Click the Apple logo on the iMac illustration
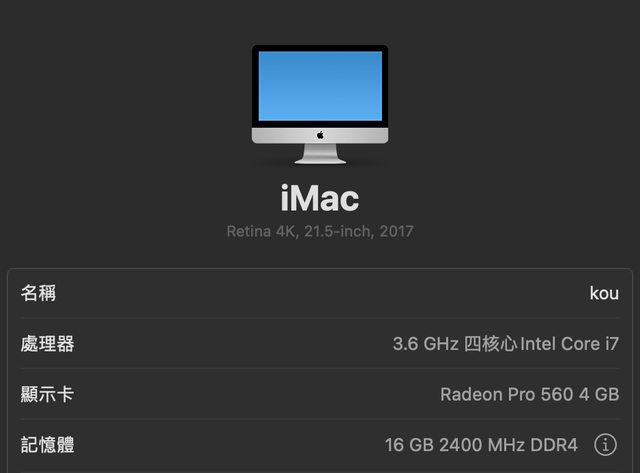This screenshot has width=640, height=473. tap(320, 134)
